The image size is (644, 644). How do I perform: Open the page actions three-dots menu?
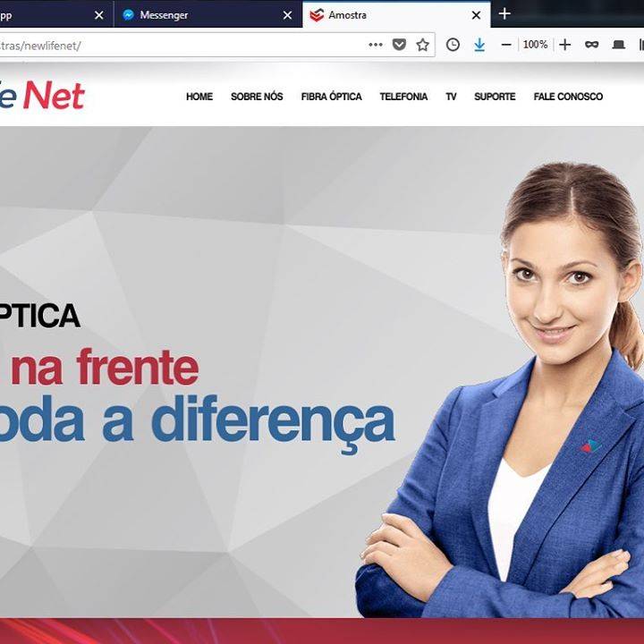(x=376, y=45)
